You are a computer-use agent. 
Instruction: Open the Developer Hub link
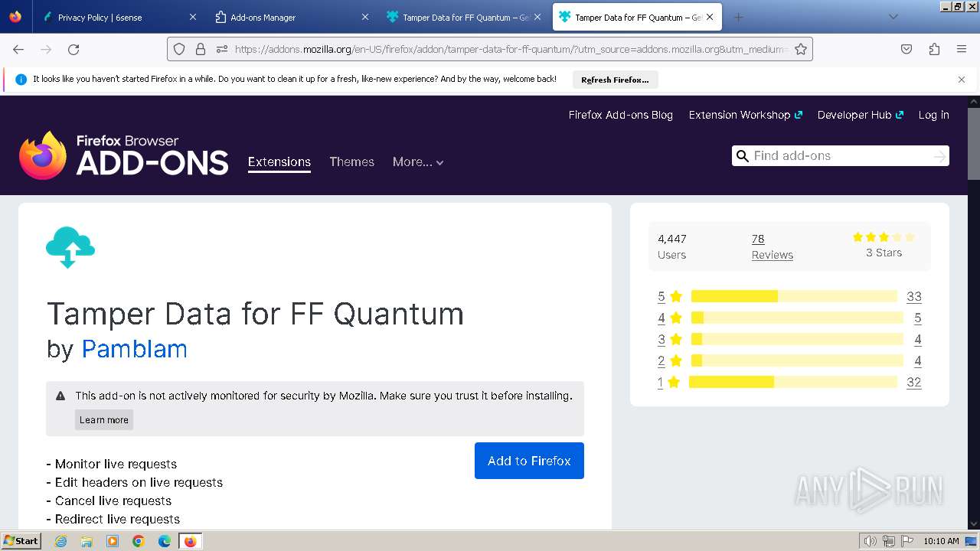click(x=860, y=115)
